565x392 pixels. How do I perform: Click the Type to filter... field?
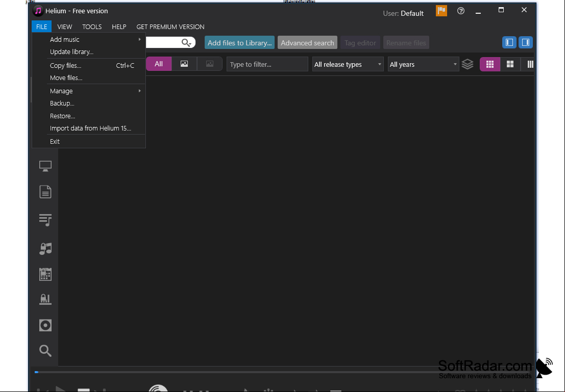pyautogui.click(x=267, y=64)
